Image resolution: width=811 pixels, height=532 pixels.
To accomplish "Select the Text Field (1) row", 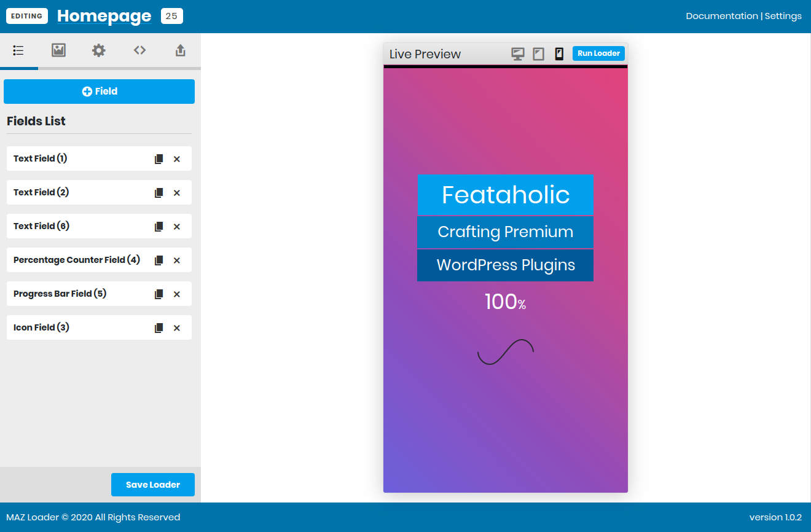I will click(99, 158).
